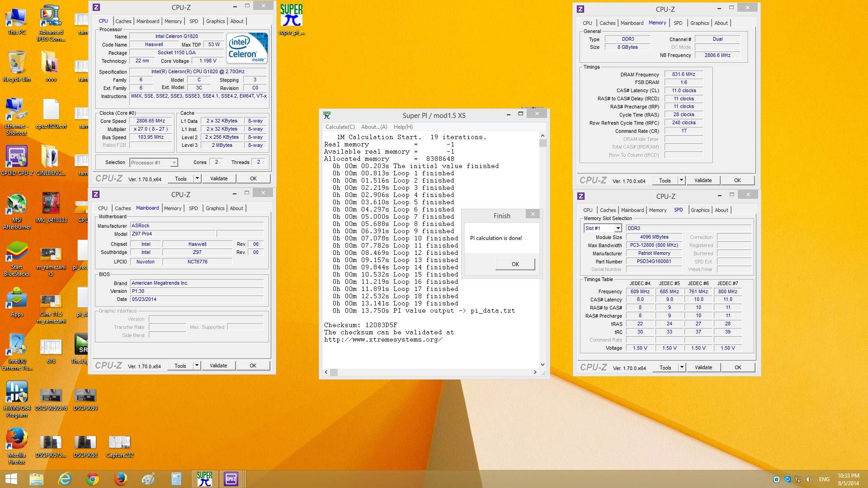Image resolution: width=868 pixels, height=488 pixels.
Task: Open Intel Extreme Tuning desktop icon
Action: 17,352
